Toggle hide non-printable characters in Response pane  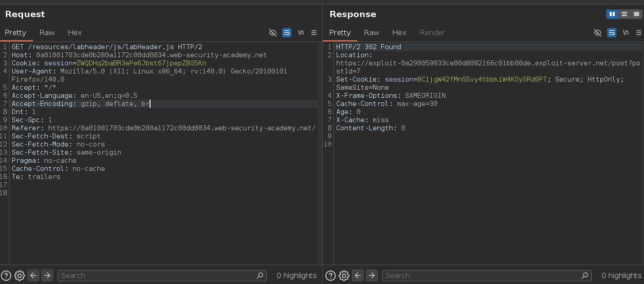(598, 32)
